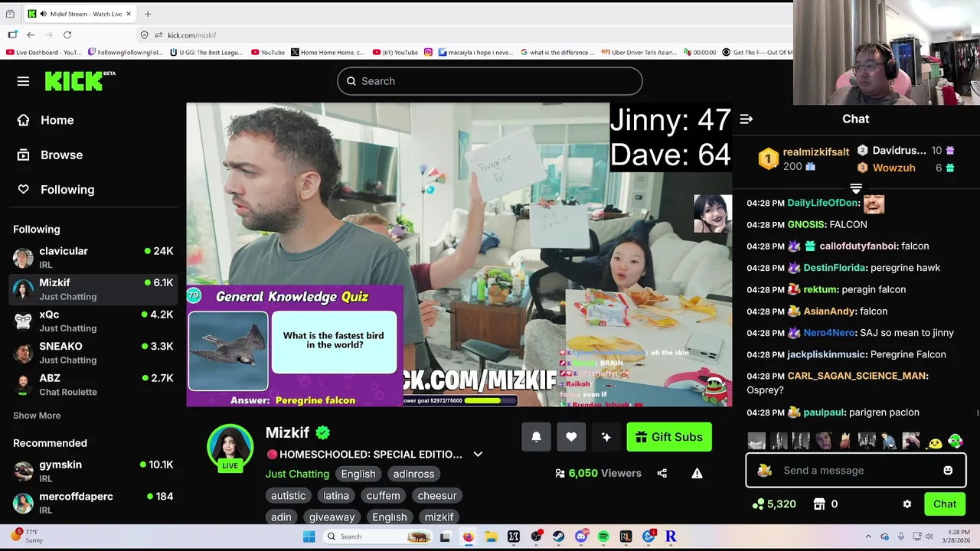The width and height of the screenshot is (980, 551).
Task: Open Discord from the taskbar
Action: (581, 536)
